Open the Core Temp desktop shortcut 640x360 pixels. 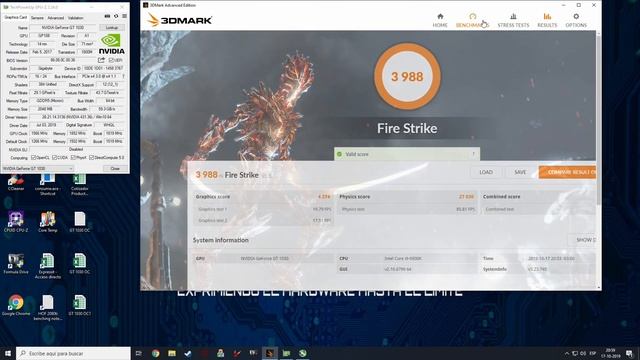[x=48, y=222]
